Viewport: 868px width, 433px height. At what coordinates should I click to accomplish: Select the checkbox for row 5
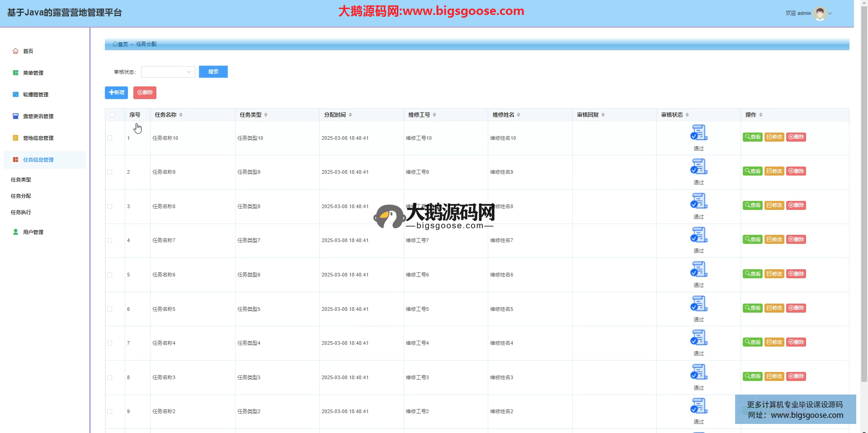110,275
